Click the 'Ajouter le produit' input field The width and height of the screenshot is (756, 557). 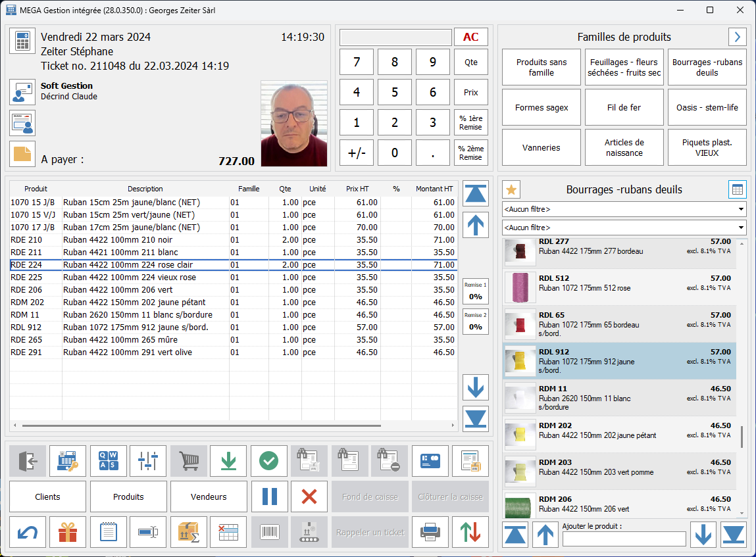624,539
